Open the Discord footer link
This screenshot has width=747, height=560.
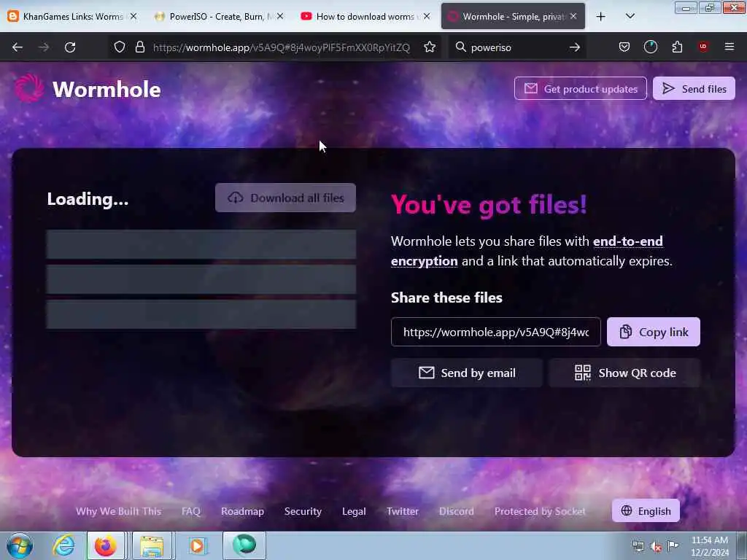[457, 511]
